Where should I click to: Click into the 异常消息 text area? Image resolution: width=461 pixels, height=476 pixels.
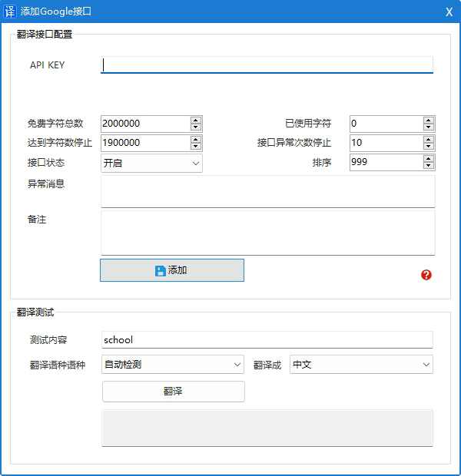267,191
